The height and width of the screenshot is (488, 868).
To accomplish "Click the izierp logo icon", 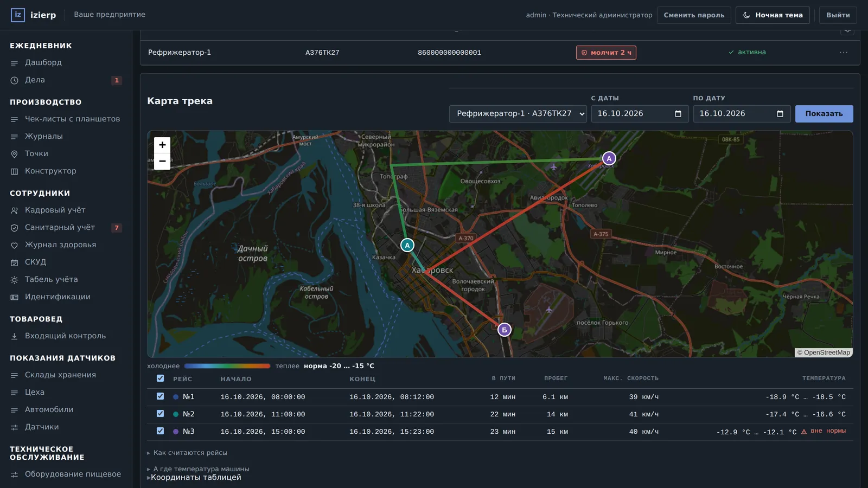I will coord(18,15).
